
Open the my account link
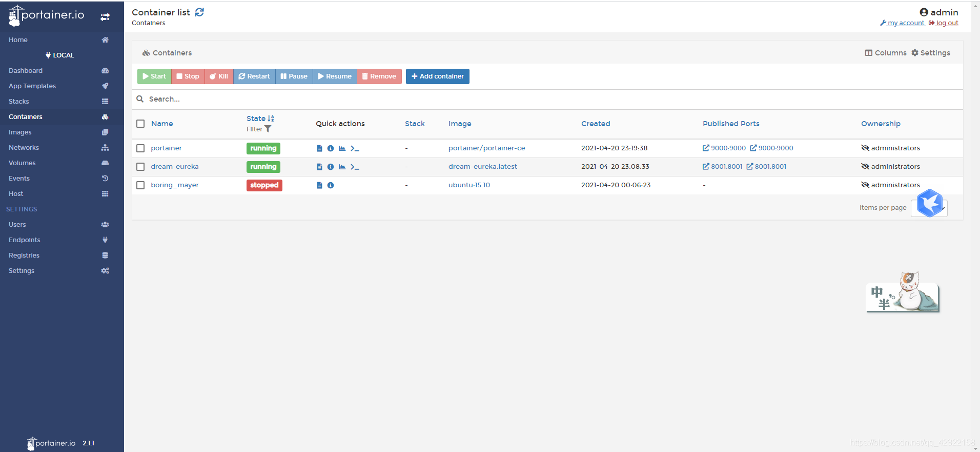(x=903, y=23)
